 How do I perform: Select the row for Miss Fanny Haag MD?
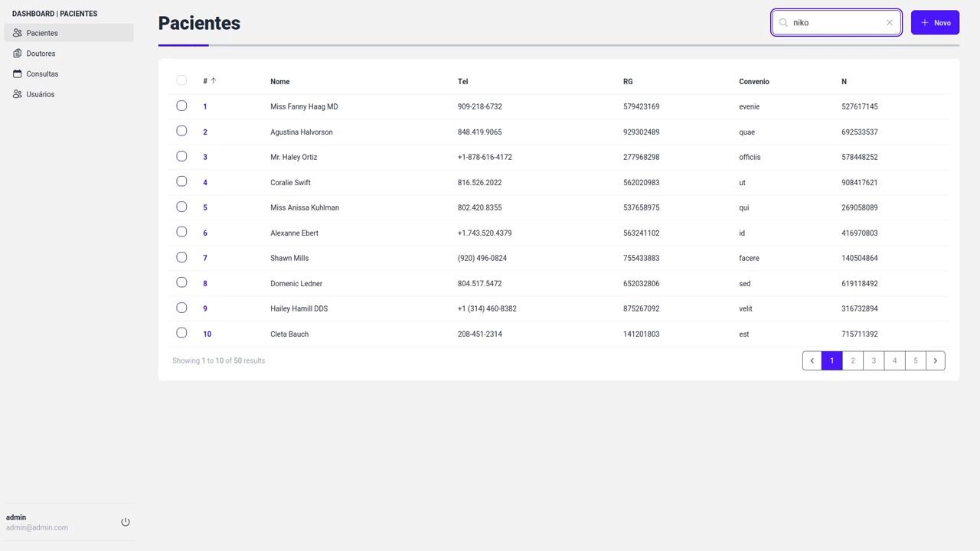click(x=181, y=106)
